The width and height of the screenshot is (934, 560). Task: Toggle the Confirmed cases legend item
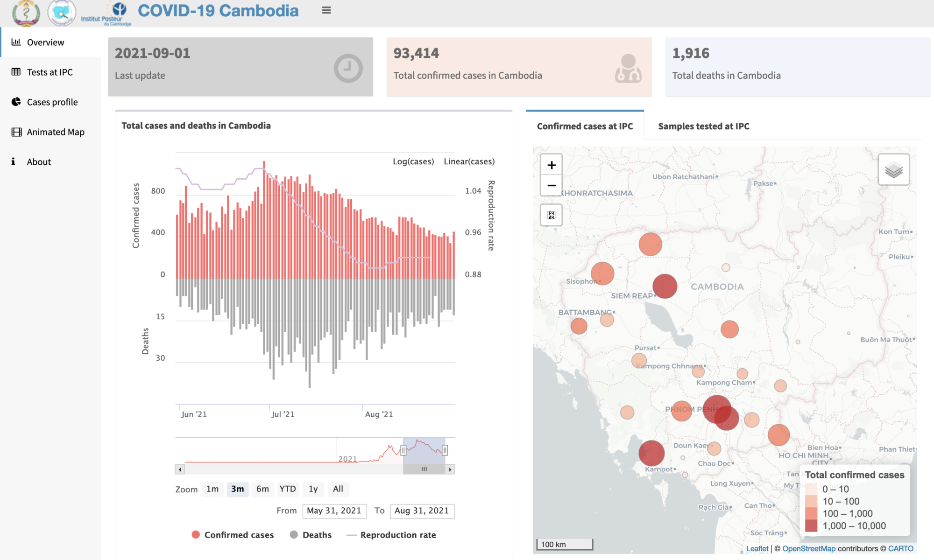click(x=233, y=535)
